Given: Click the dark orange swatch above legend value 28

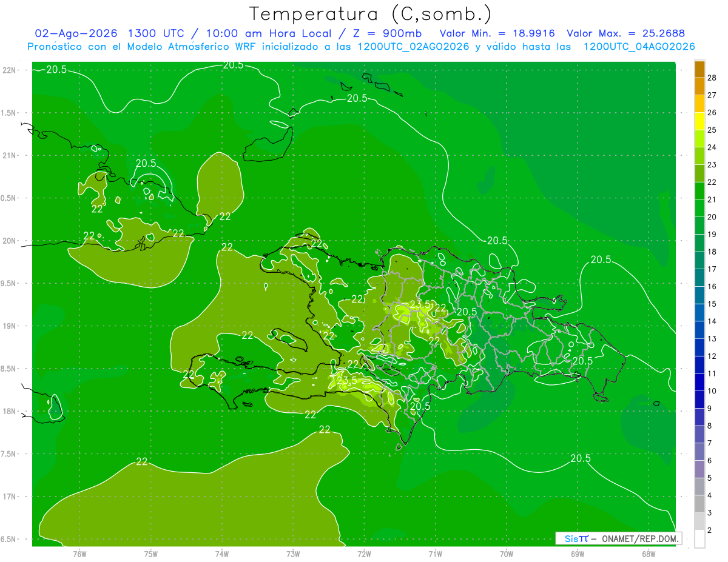Looking at the screenshot, I should (x=699, y=69).
